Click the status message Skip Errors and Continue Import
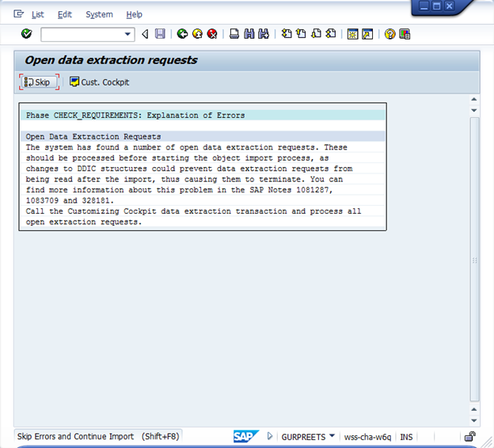The image size is (494, 448). 98,436
